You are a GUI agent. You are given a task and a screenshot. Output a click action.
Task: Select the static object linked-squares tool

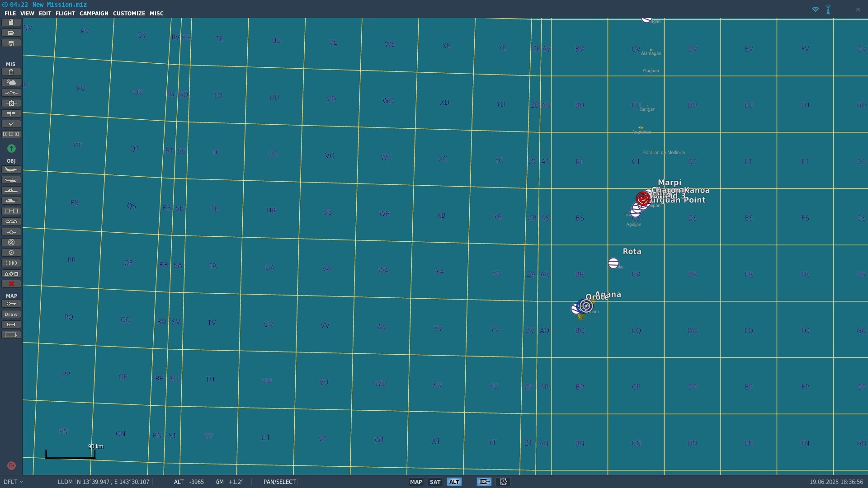pyautogui.click(x=11, y=211)
